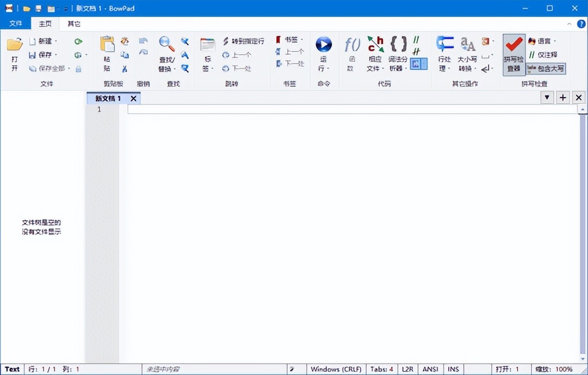Click the corresponding c/h file icon

(x=375, y=45)
